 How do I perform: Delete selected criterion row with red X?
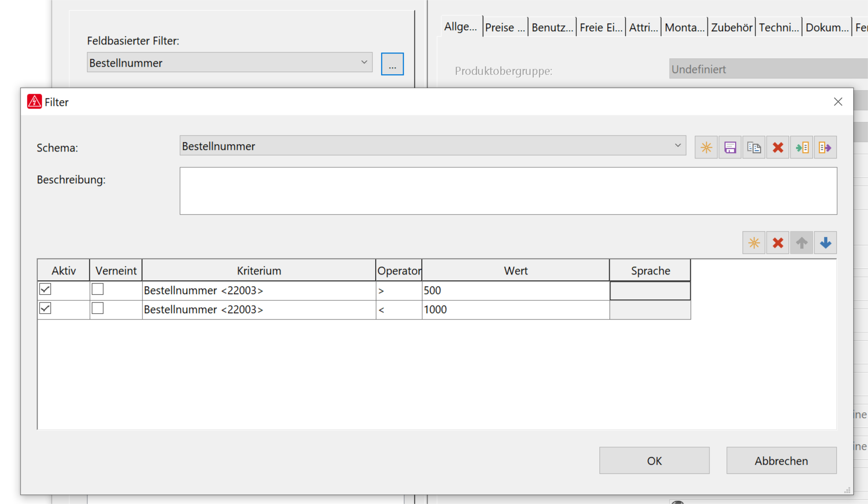(777, 243)
